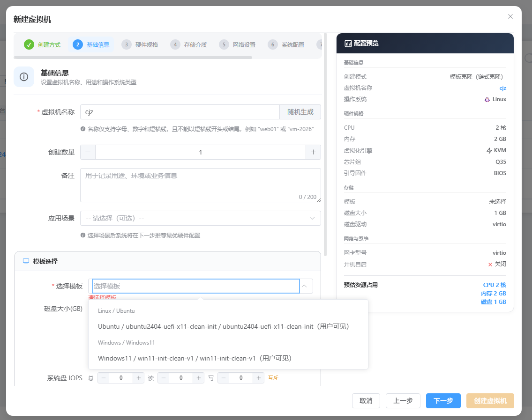The width and height of the screenshot is (532, 420).
Task: Go to the 硬件规格 step
Action: (140, 44)
